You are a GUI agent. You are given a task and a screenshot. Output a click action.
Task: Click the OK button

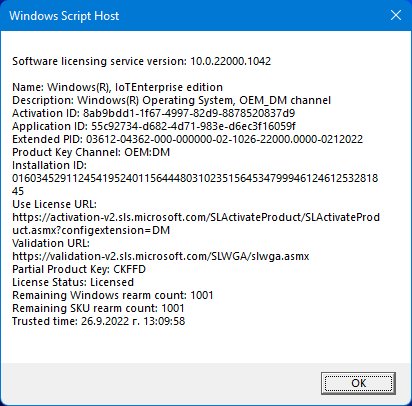pos(358,383)
